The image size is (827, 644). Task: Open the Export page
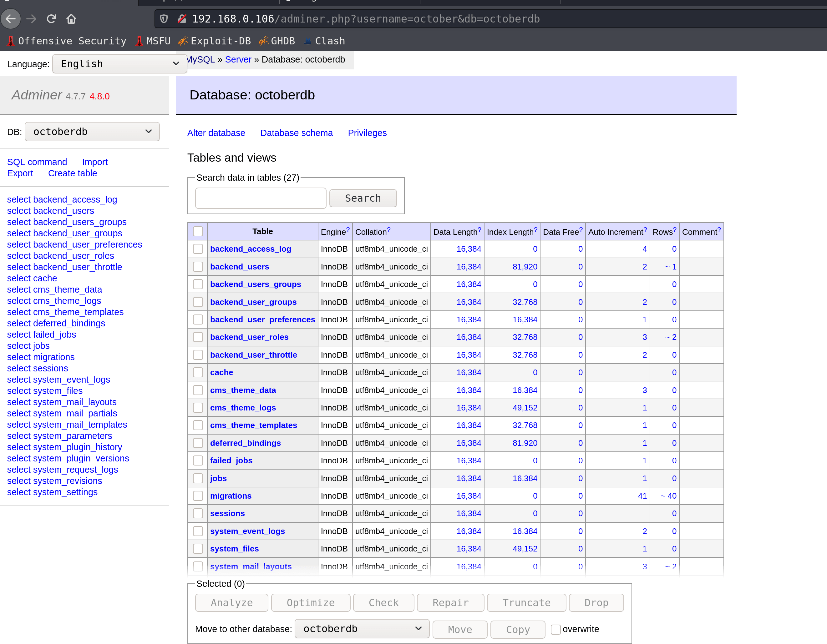[20, 173]
